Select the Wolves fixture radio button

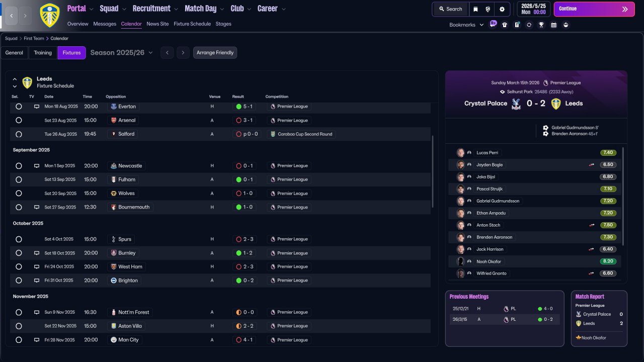click(19, 193)
